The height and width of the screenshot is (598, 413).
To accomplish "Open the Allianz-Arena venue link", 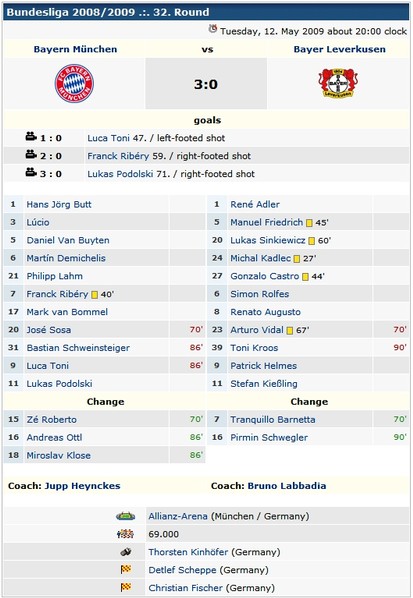I will click(178, 516).
